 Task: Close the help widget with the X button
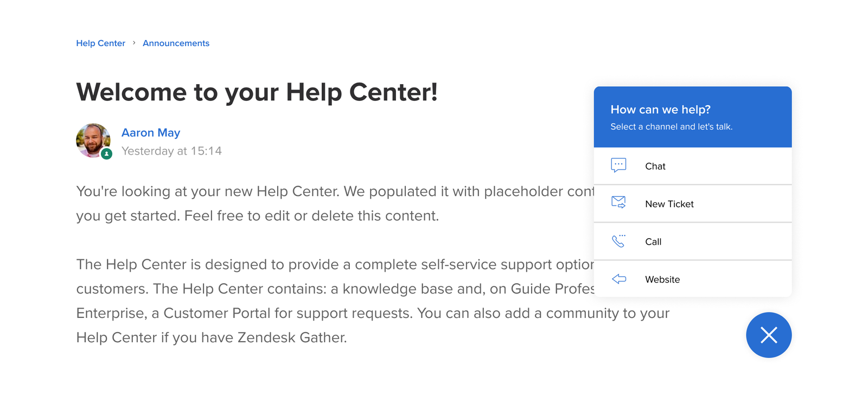(769, 335)
